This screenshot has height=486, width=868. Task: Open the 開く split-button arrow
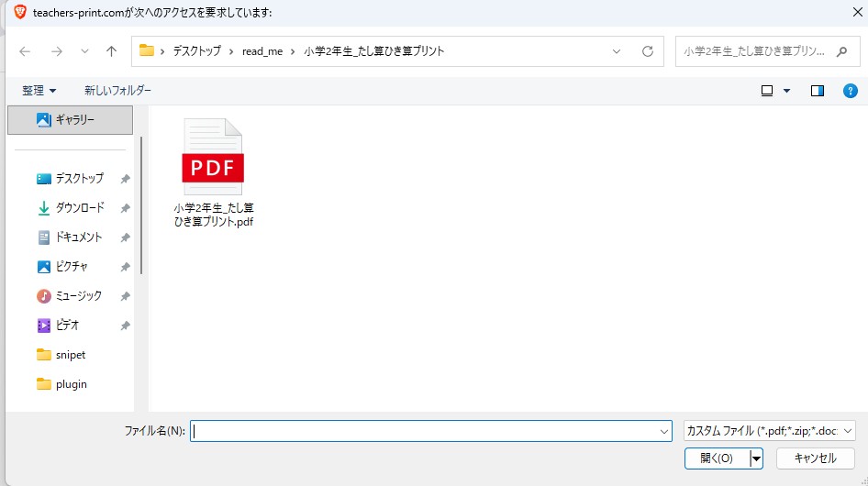coord(756,458)
